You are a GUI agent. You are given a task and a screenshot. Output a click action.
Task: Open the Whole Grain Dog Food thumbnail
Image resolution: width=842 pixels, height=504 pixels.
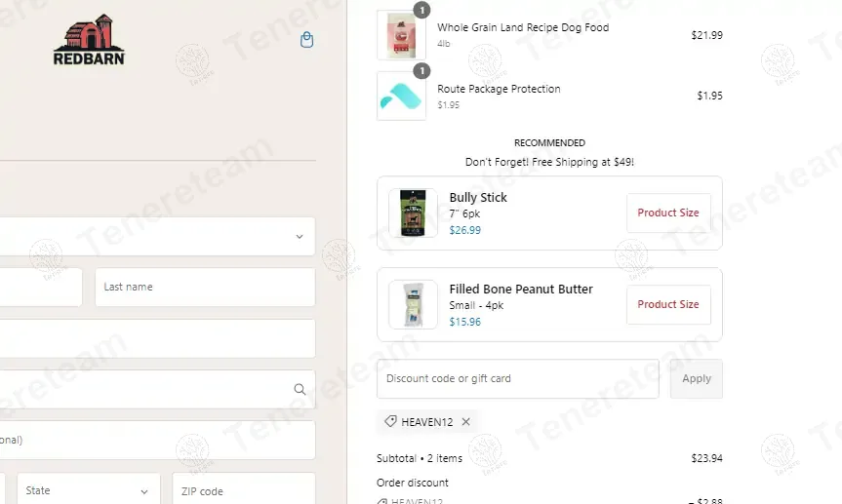coord(401,35)
